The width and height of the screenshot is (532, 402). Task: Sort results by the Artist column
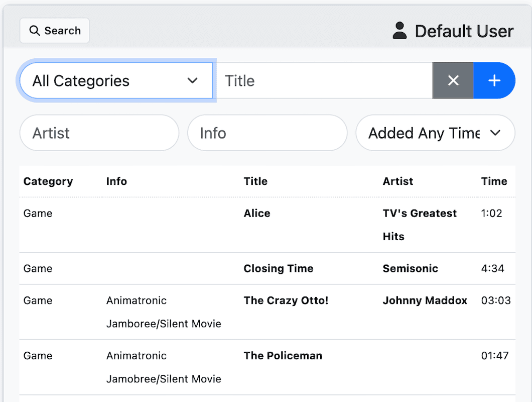tap(397, 181)
